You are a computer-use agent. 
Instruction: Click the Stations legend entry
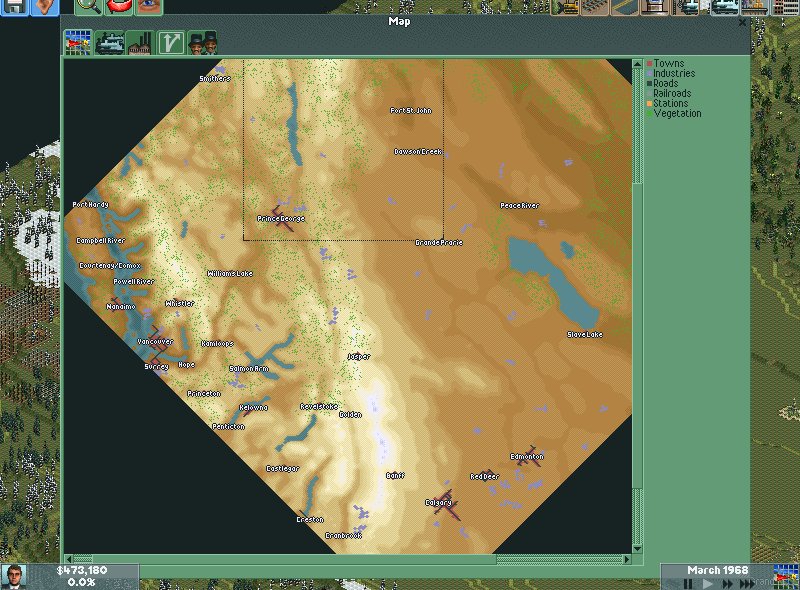[667, 103]
